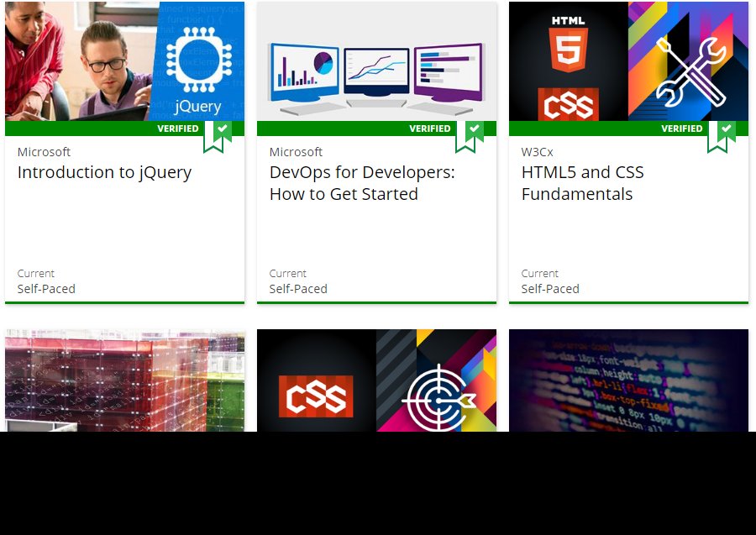
Task: Click the W3Cx provider label
Action: click(x=537, y=152)
